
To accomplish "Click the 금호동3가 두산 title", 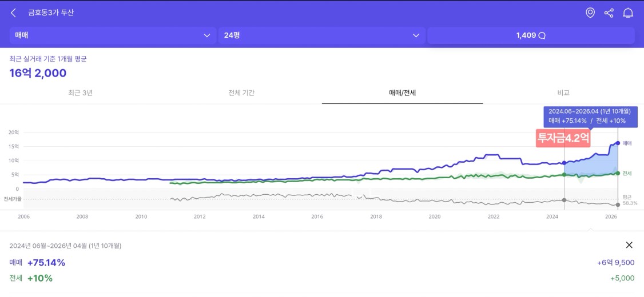I will click(x=51, y=13).
